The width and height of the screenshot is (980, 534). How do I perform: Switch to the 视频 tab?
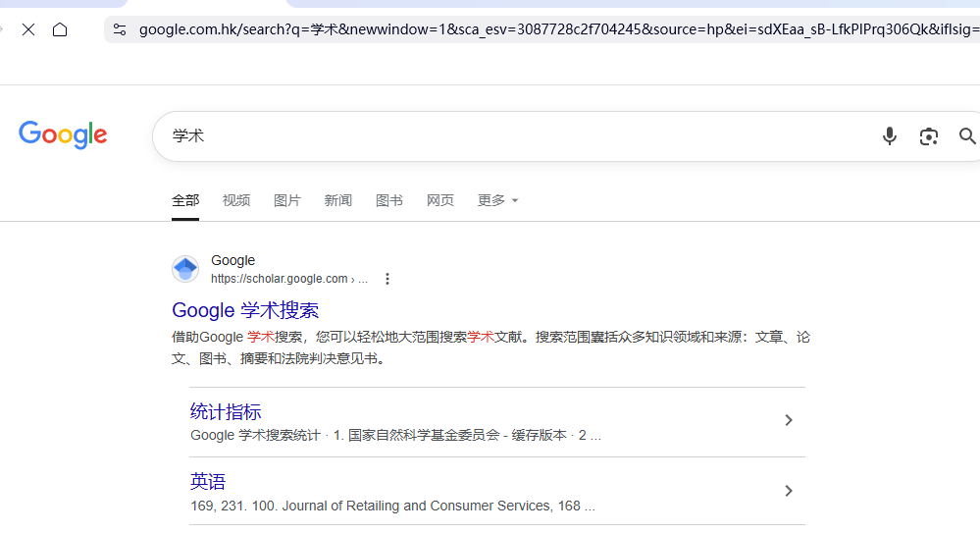(236, 200)
